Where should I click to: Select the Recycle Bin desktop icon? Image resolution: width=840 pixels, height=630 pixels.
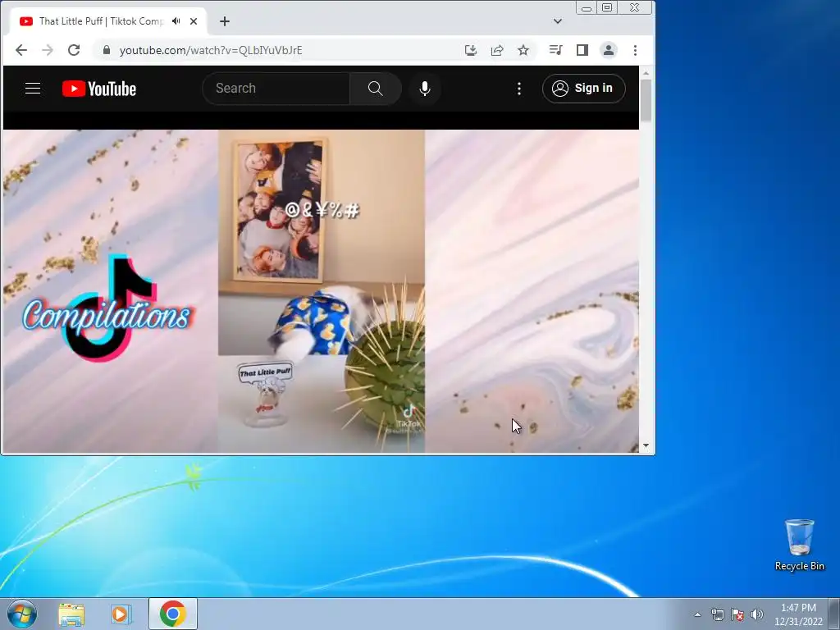pyautogui.click(x=799, y=545)
